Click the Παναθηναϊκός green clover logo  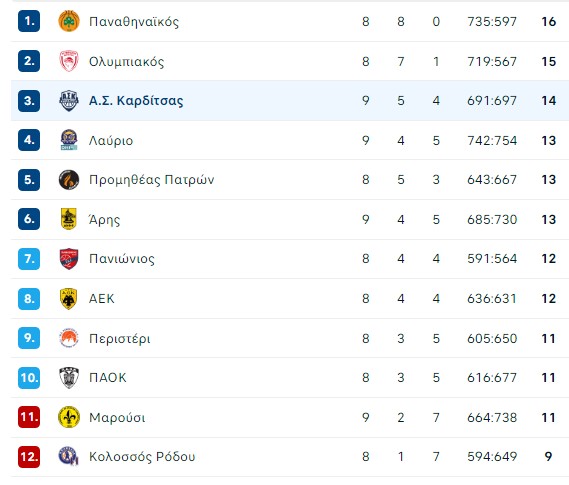(69, 21)
